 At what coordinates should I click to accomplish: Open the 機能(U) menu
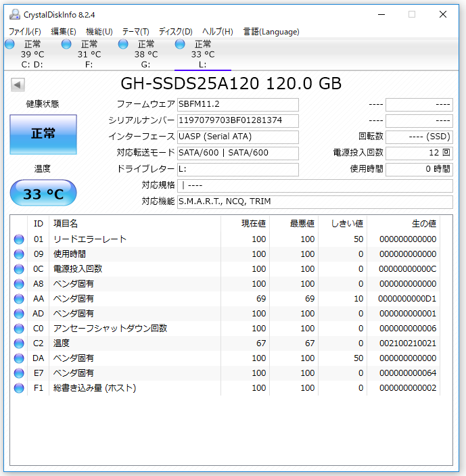(99, 32)
